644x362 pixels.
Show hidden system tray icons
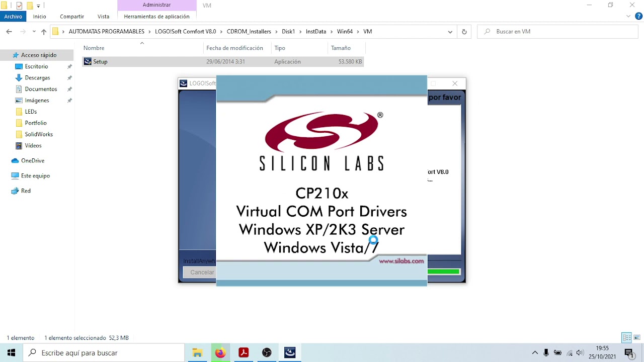click(535, 353)
